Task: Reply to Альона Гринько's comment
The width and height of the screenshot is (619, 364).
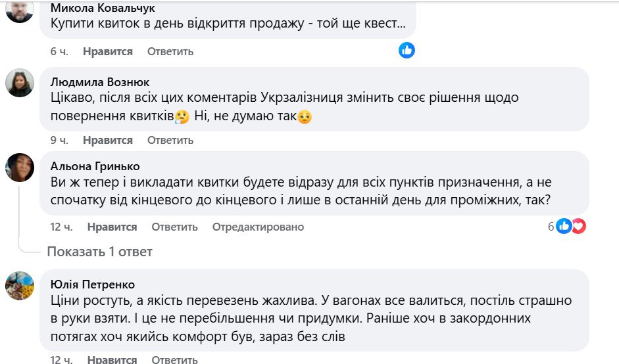Action: [x=174, y=227]
